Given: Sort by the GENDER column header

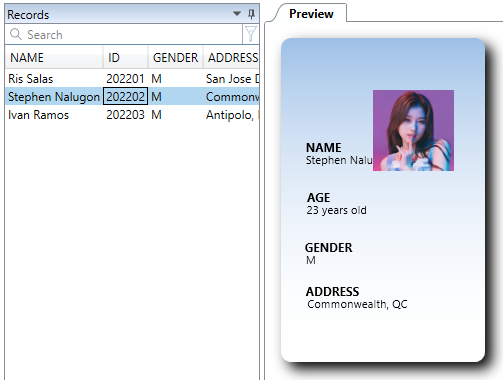Looking at the screenshot, I should (176, 58).
